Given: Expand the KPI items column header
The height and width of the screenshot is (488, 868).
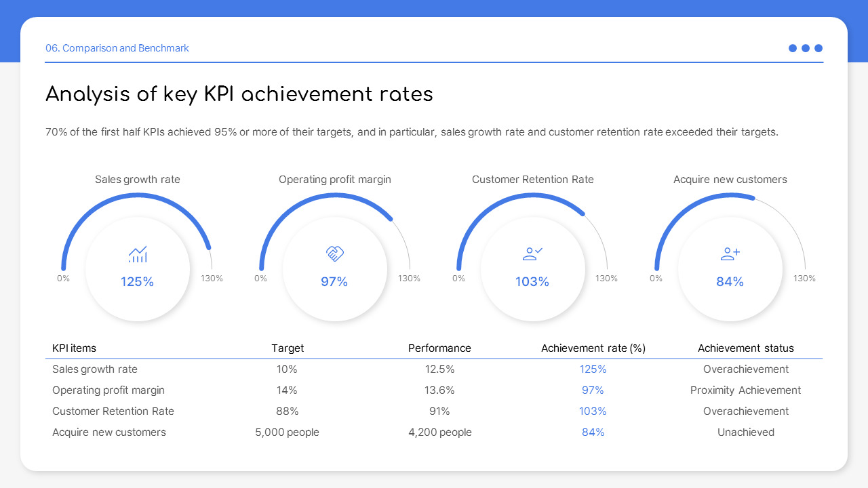Looking at the screenshot, I should (75, 348).
